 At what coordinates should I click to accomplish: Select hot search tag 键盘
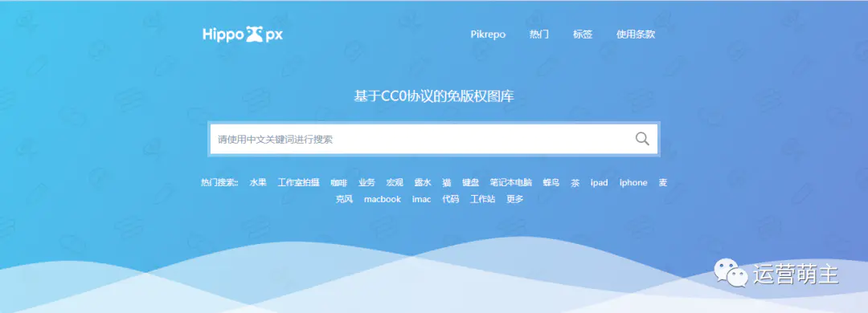point(470,182)
